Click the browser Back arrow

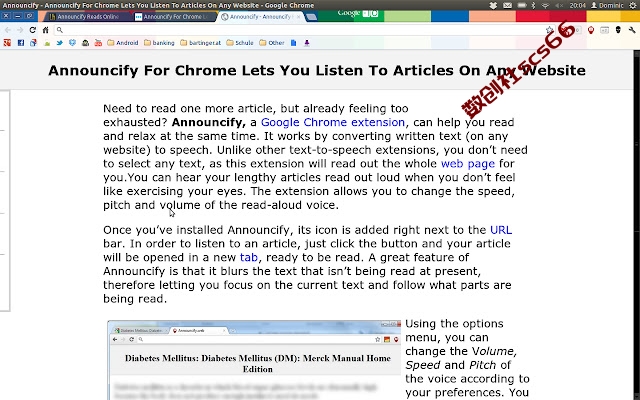click(7, 30)
